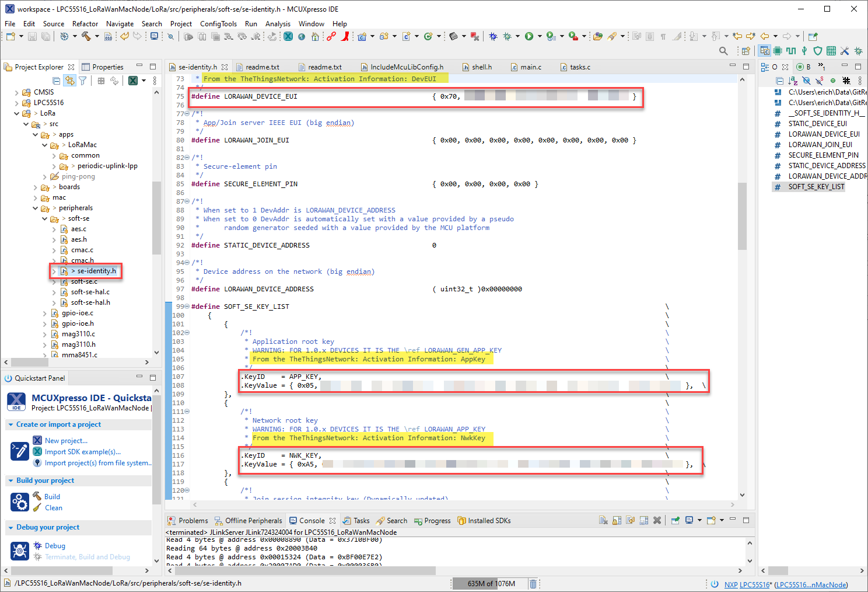This screenshot has height=592, width=868.
Task: Sort outline alphabetically with a-z icon
Action: pos(793,81)
